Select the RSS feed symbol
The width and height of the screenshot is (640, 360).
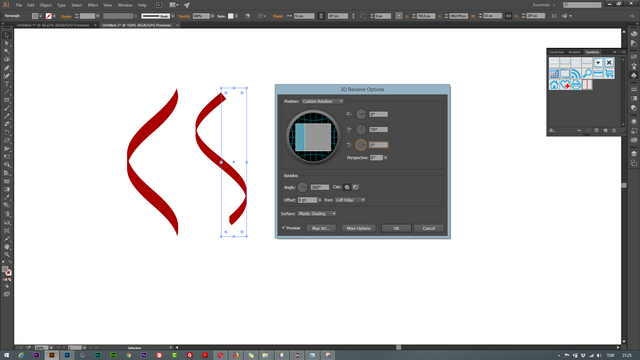point(576,73)
